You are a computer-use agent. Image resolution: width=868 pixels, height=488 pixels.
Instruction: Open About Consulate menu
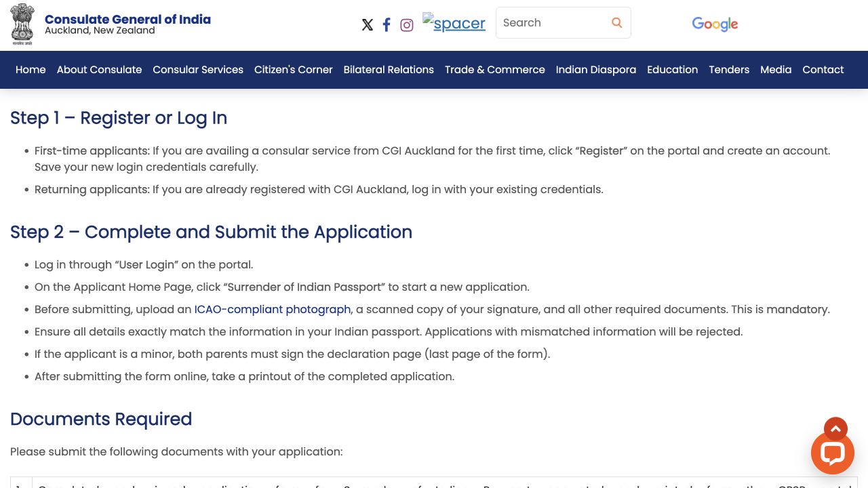tap(99, 70)
